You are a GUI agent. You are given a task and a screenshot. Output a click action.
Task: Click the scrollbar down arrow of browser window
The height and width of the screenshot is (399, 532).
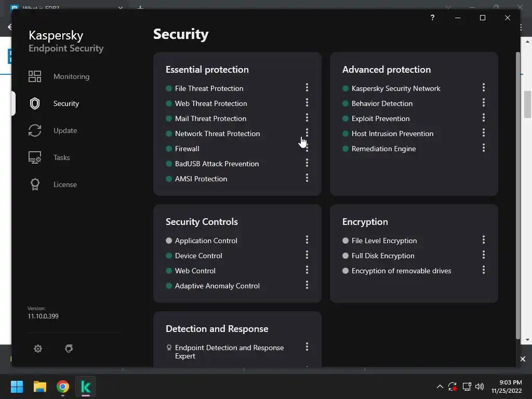(x=527, y=340)
